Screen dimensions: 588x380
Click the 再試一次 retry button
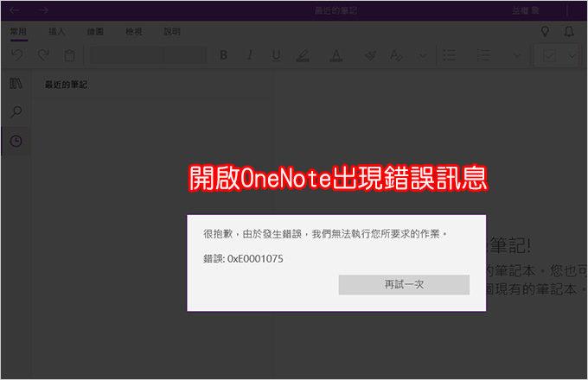[404, 284]
